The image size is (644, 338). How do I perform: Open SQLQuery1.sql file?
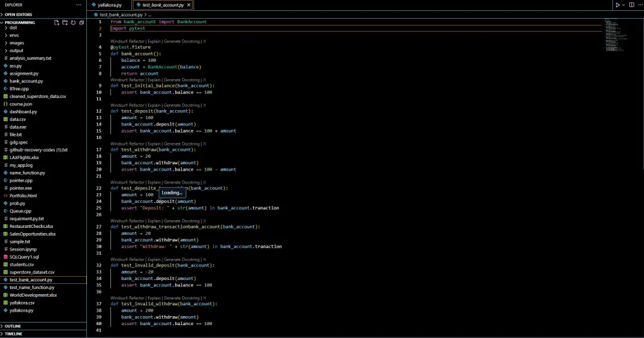point(24,257)
